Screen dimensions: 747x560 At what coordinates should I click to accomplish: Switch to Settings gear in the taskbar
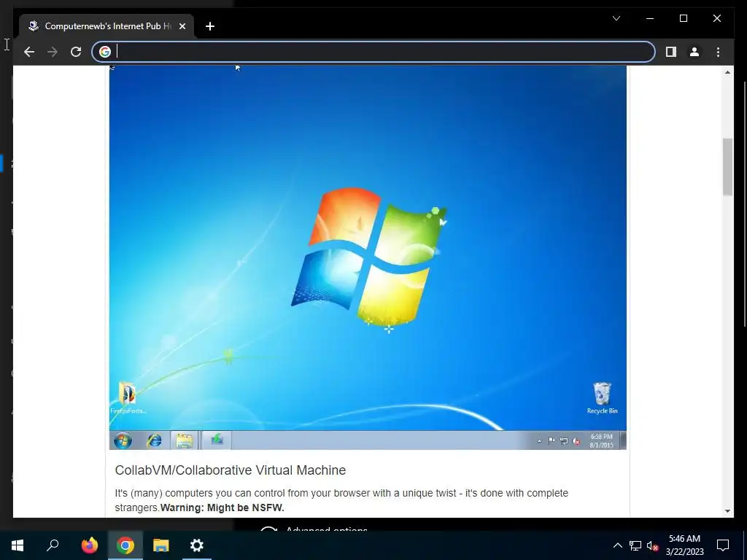point(197,545)
